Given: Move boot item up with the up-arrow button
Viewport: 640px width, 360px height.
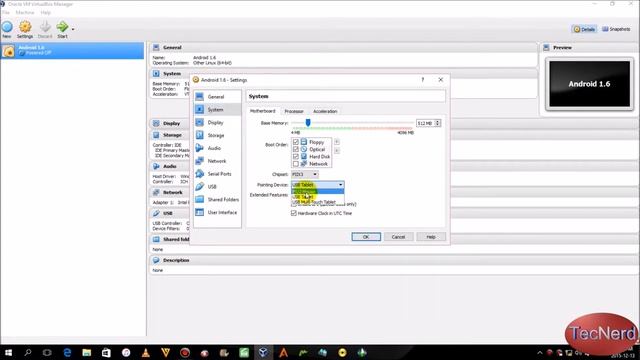Looking at the screenshot, I should pyautogui.click(x=337, y=142).
